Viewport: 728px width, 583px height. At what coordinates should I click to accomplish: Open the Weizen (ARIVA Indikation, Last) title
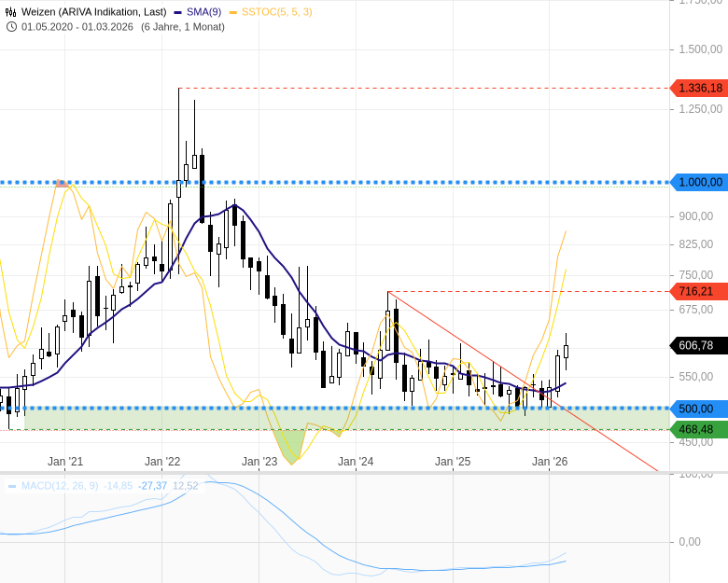point(93,12)
